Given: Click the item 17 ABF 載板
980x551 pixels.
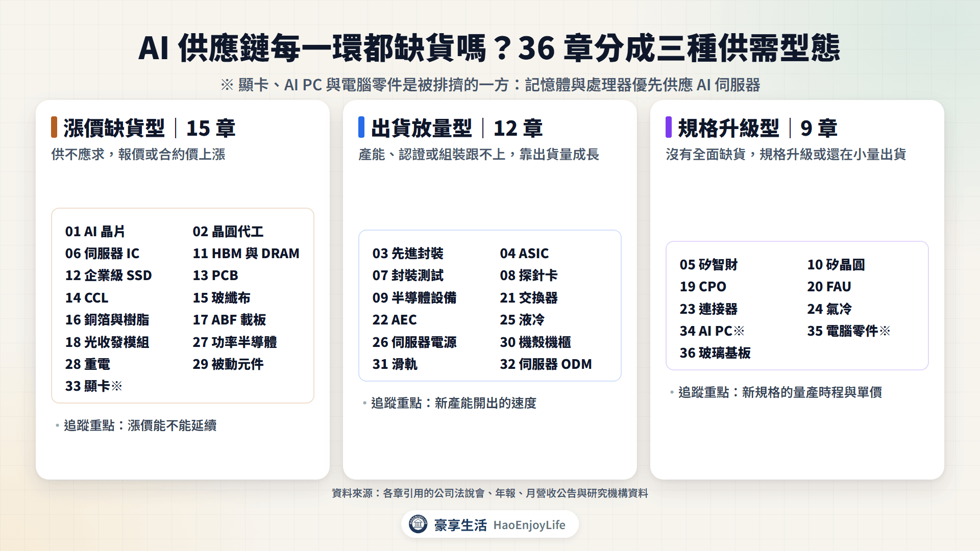Looking at the screenshot, I should pyautogui.click(x=229, y=320).
